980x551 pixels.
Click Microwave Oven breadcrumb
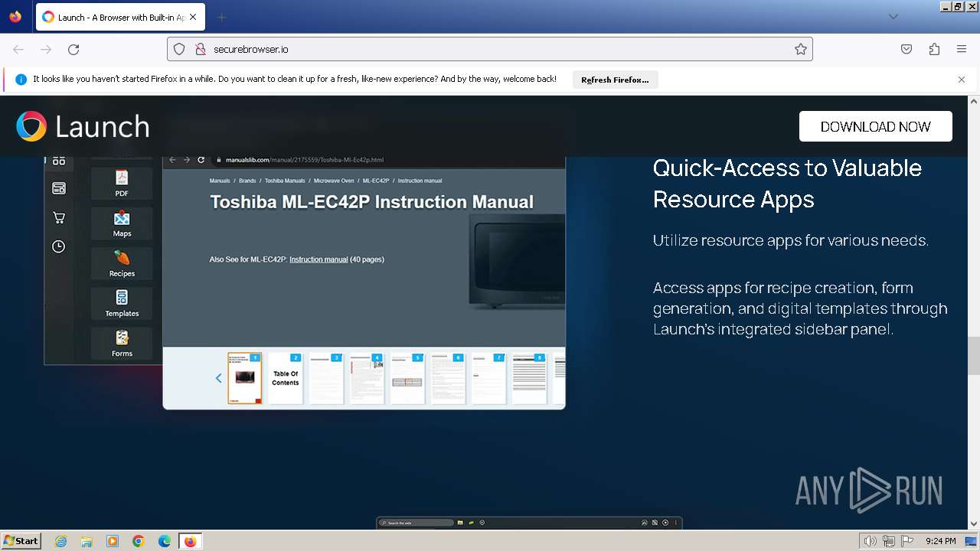coord(334,181)
